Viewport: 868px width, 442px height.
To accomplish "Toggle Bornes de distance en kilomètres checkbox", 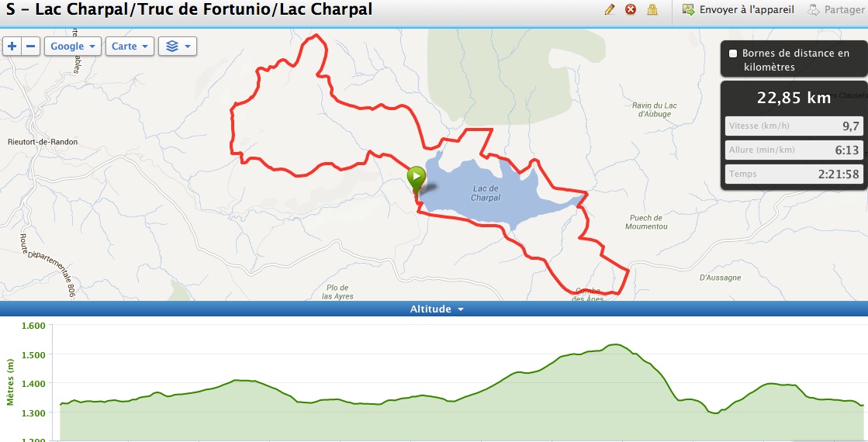I will click(x=733, y=54).
